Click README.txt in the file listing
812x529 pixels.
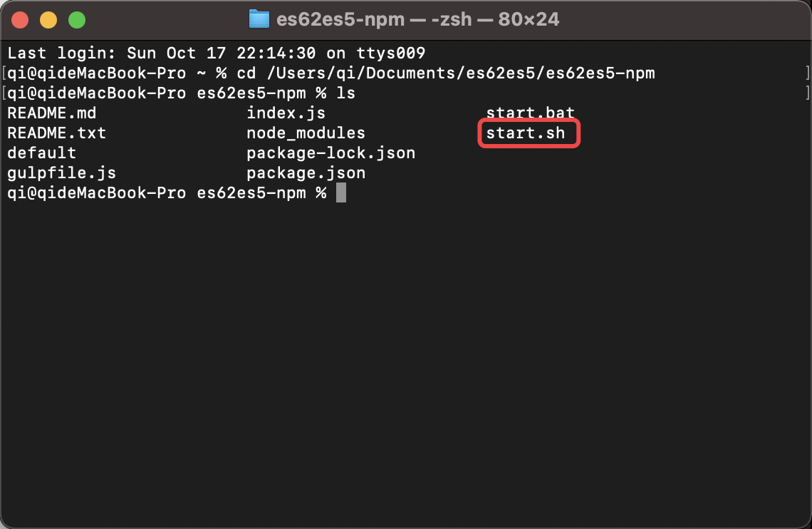tap(56, 133)
